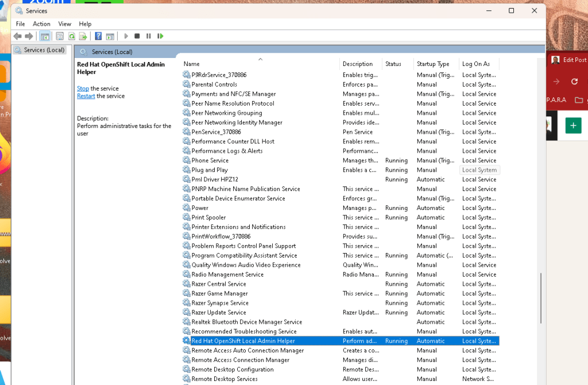Screen dimensions: 588x385
Task: Open the Action menu
Action: point(41,24)
